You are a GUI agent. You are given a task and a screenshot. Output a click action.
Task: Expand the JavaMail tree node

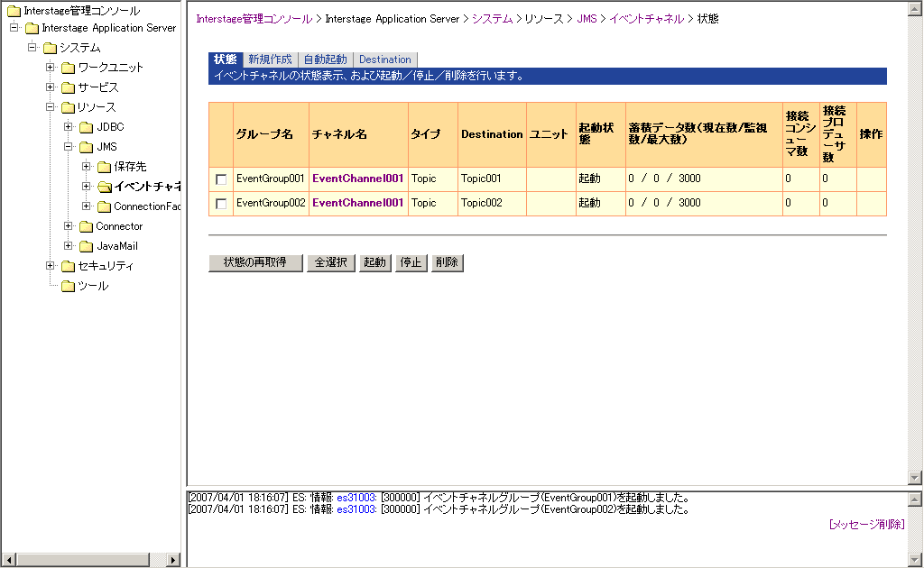pos(69,245)
